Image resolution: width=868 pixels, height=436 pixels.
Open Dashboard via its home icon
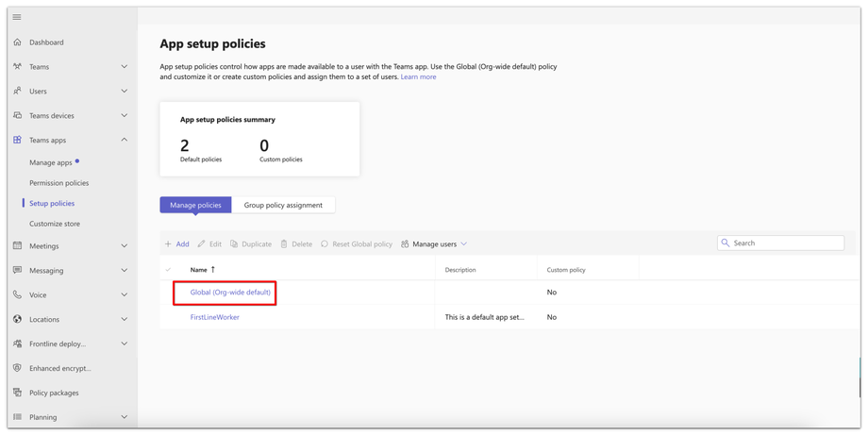[x=17, y=42]
